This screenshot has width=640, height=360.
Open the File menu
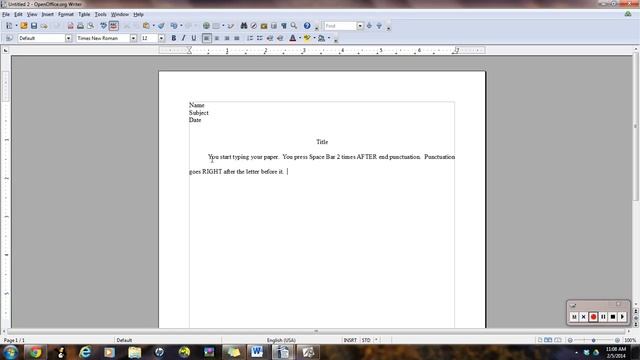click(6, 14)
